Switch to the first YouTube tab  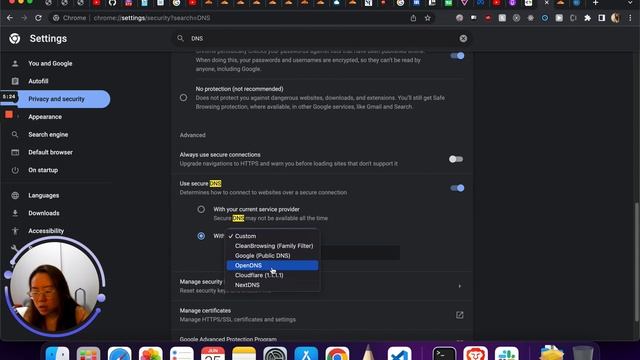[96, 3]
